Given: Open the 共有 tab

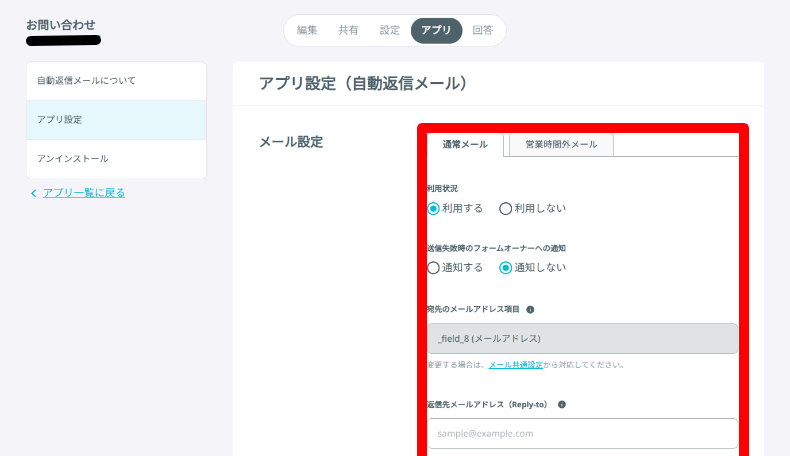Looking at the screenshot, I should click(x=348, y=30).
